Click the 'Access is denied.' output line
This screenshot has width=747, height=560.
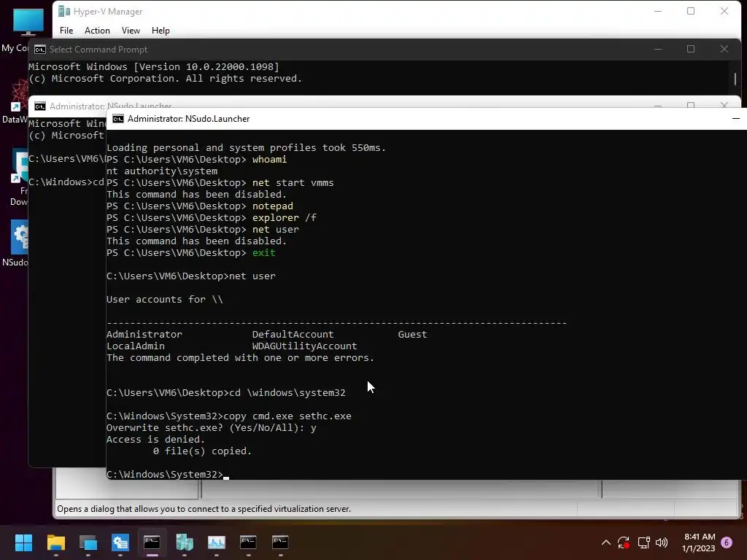[x=156, y=440]
